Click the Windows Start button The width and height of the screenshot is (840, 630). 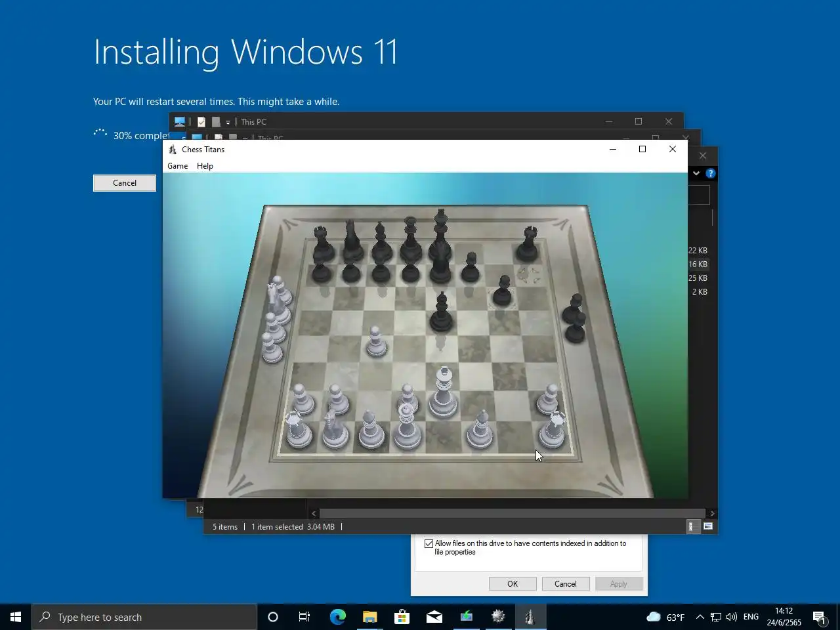tap(16, 617)
